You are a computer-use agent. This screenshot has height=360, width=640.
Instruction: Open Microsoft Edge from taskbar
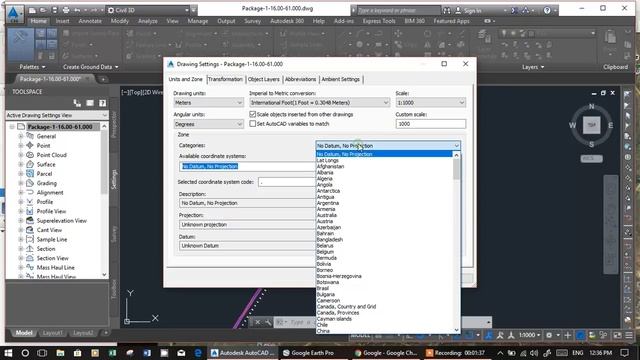[198, 353]
